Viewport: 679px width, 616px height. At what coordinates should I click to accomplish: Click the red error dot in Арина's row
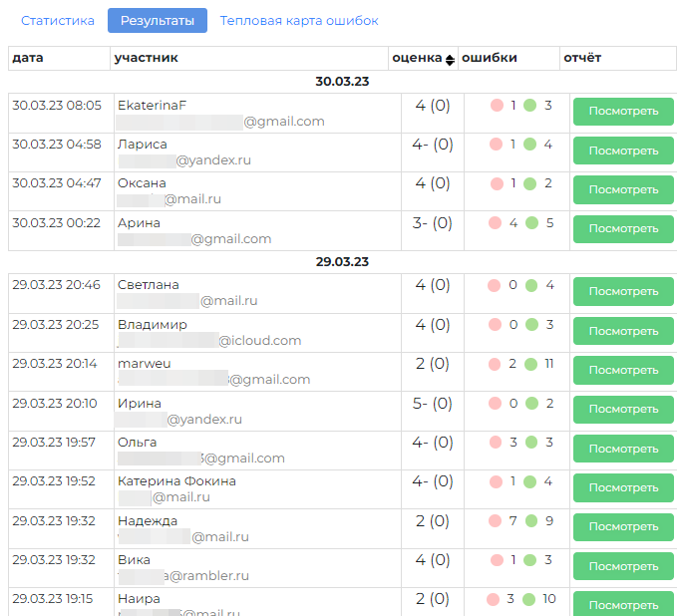(496, 223)
